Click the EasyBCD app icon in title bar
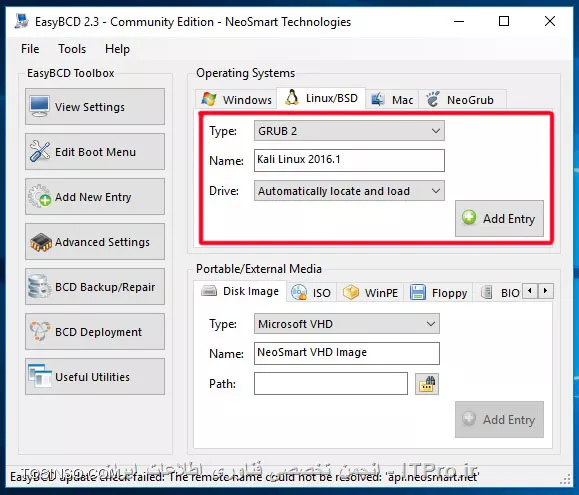The width and height of the screenshot is (579, 495). (21, 21)
